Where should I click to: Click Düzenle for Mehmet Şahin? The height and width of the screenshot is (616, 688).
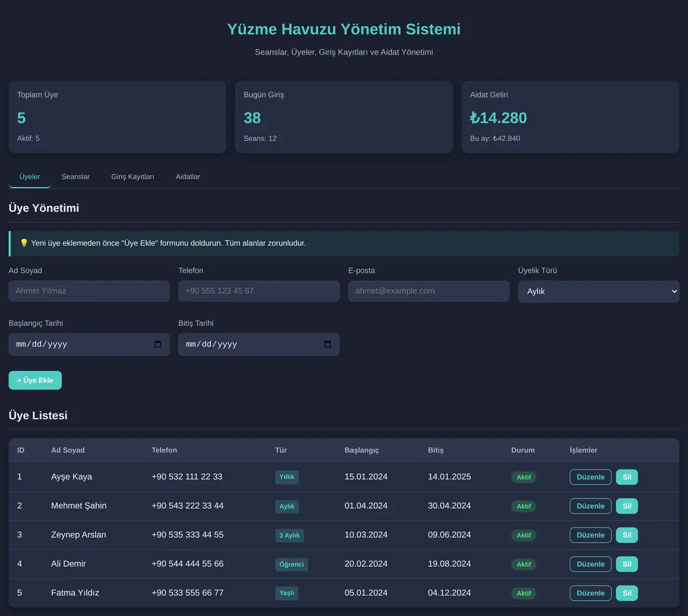coord(591,506)
